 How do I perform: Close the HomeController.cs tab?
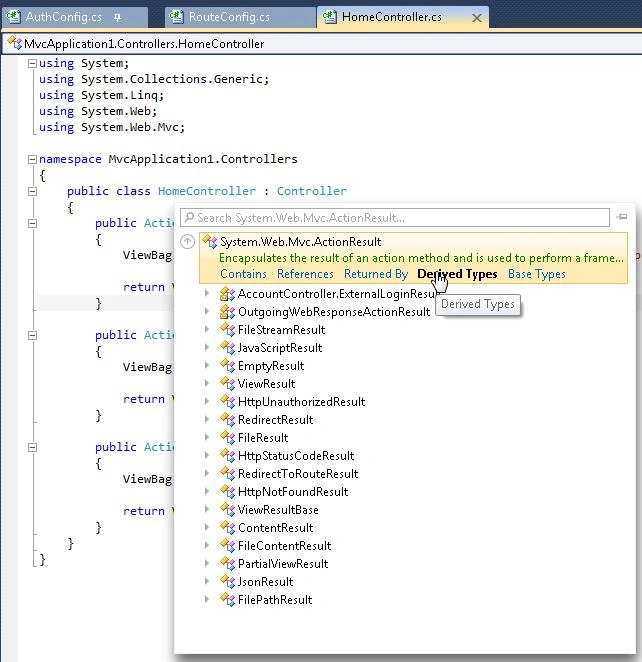tap(477, 18)
